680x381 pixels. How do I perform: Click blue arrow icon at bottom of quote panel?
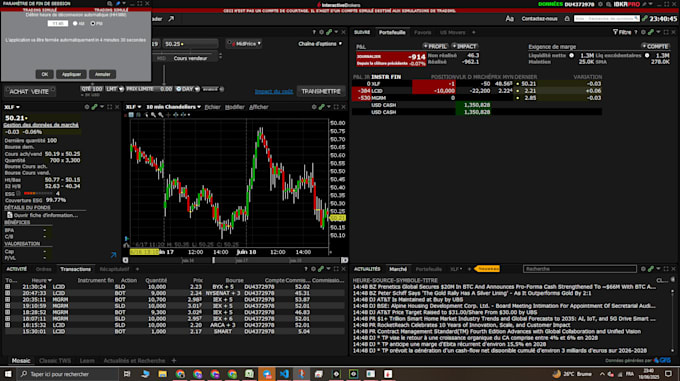pos(113,255)
